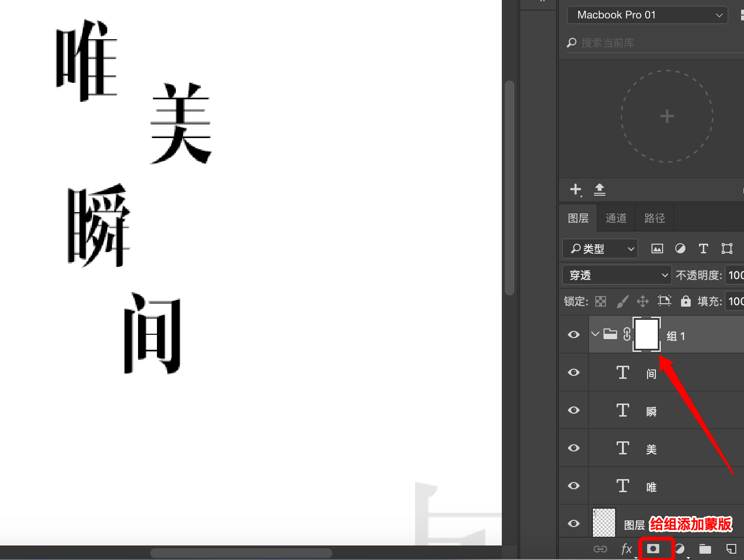The image size is (744, 560).
Task: Collapse the 组 1 group
Action: (595, 334)
